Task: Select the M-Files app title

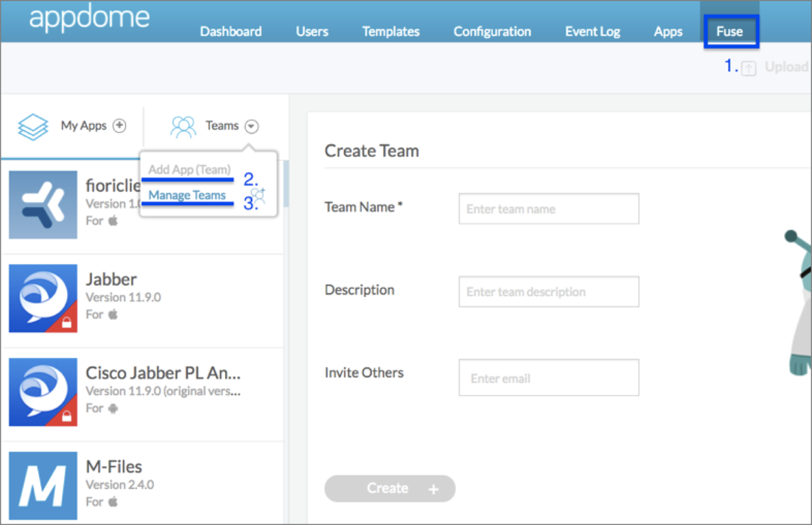Action: [x=114, y=467]
